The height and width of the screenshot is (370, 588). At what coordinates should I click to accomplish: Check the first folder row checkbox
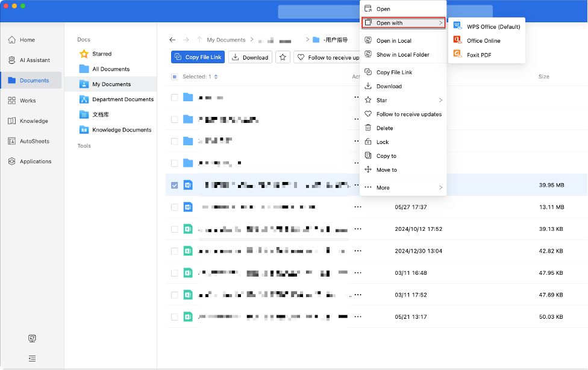point(175,97)
